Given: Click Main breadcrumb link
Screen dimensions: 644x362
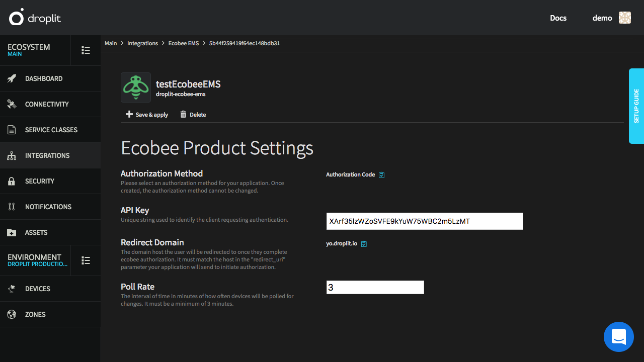Looking at the screenshot, I should click(111, 43).
